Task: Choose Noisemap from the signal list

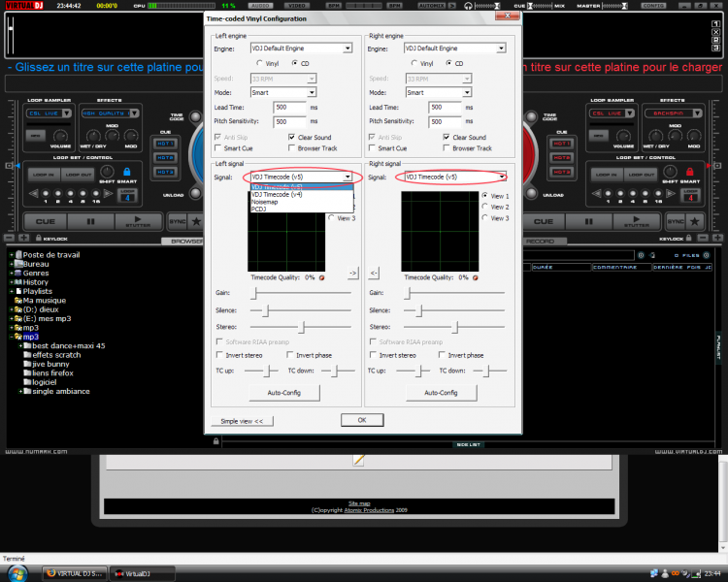Action: click(265, 202)
